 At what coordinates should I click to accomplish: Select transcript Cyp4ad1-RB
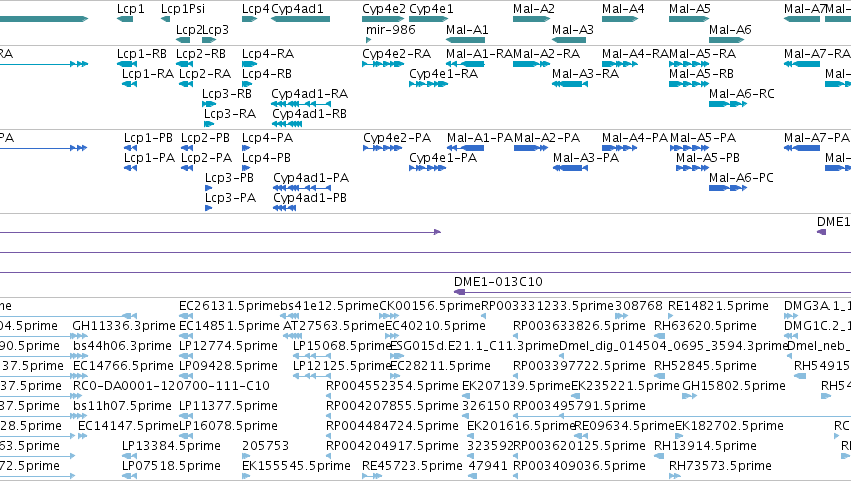[x=287, y=124]
